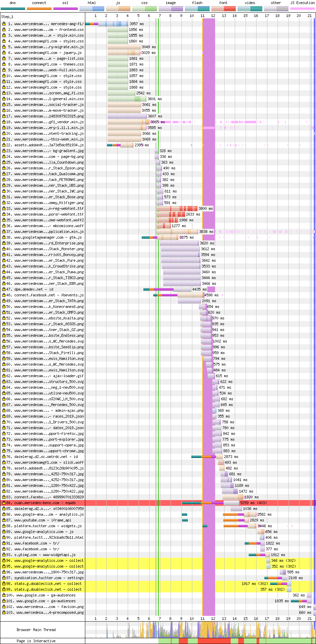This screenshot has height=644, width=316.
Task: Click the lock icon beside analytics.js row
Action: tap(4, 514)
